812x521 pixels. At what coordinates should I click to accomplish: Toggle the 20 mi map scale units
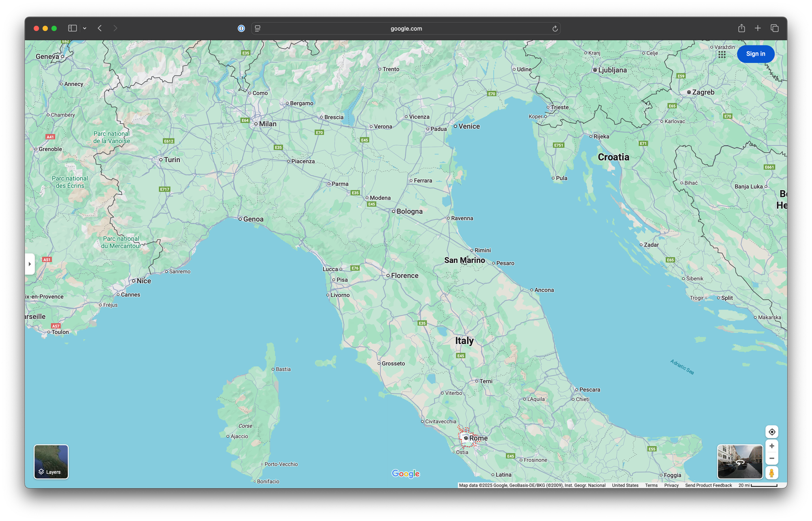pyautogui.click(x=758, y=485)
